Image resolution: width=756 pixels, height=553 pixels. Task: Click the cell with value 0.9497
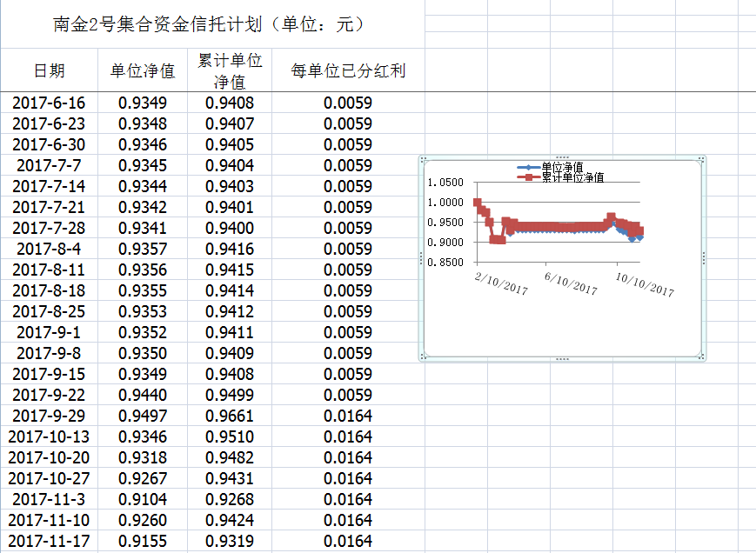tap(143, 416)
